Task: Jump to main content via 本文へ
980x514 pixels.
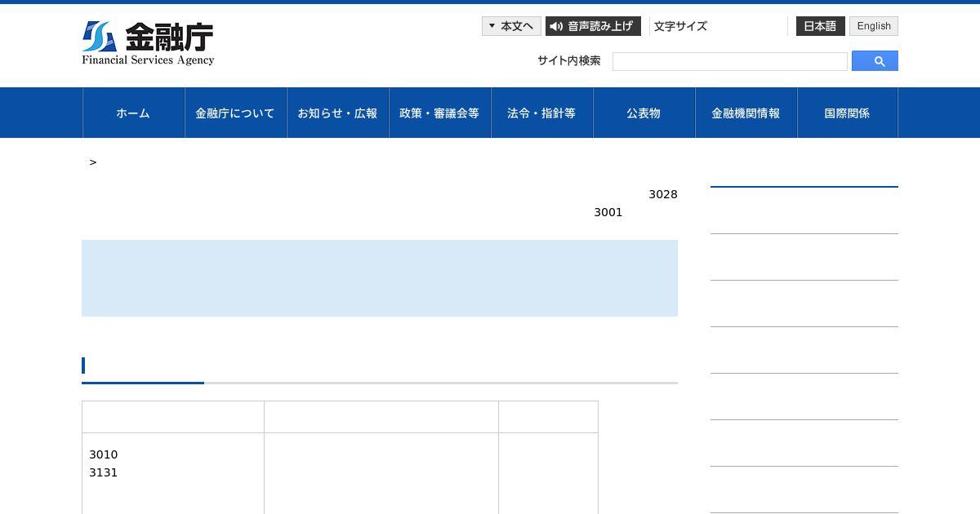Action: point(511,26)
